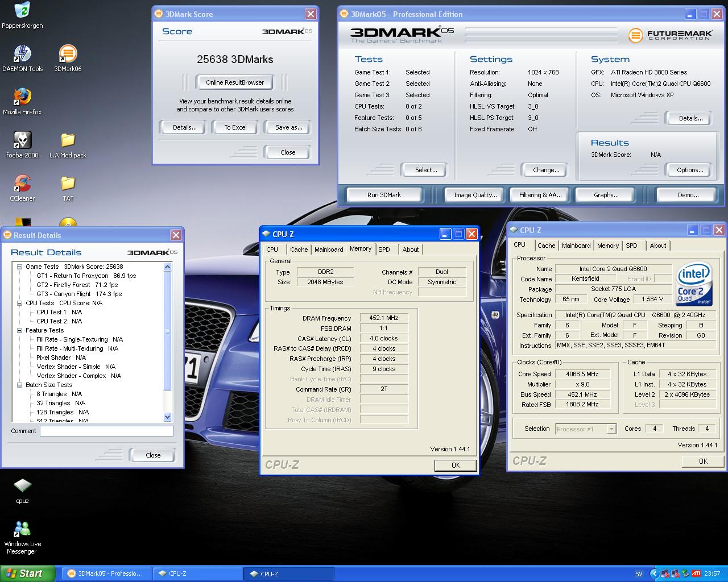This screenshot has width=728, height=582.
Task: Launch the CCleaner desktop shortcut
Action: click(22, 188)
